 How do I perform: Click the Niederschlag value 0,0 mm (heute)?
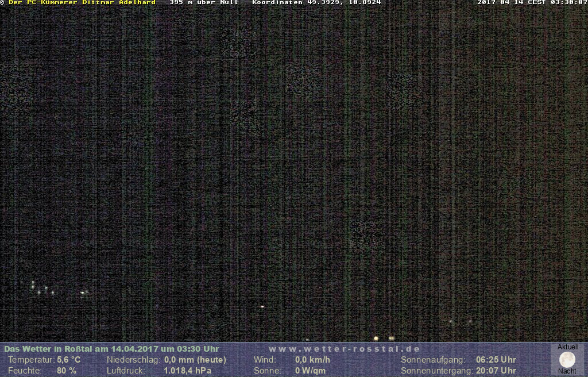pos(195,360)
